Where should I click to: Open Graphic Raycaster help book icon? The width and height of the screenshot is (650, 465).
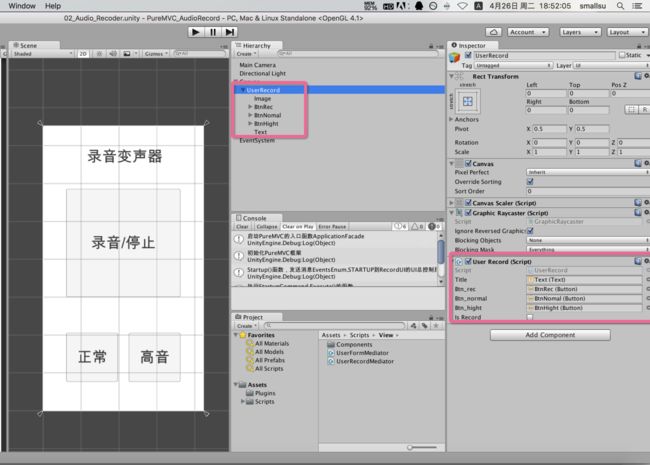pos(638,213)
